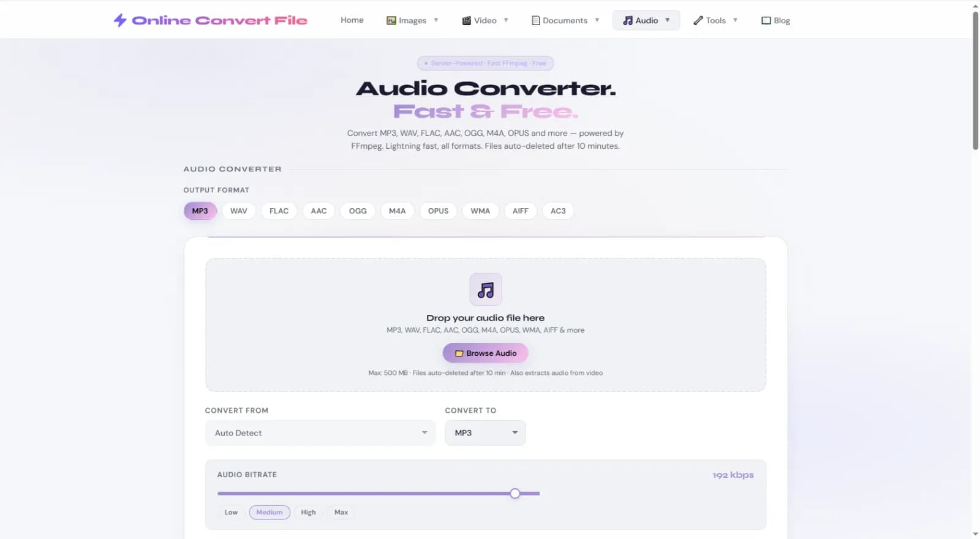Click the Audio music note icon in navbar
This screenshot has width=980, height=539.
(x=628, y=20)
